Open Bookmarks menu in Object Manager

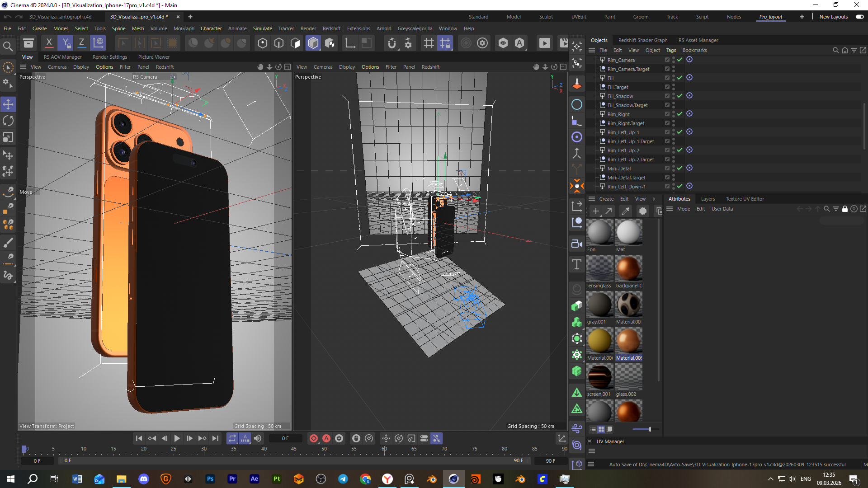pos(694,50)
